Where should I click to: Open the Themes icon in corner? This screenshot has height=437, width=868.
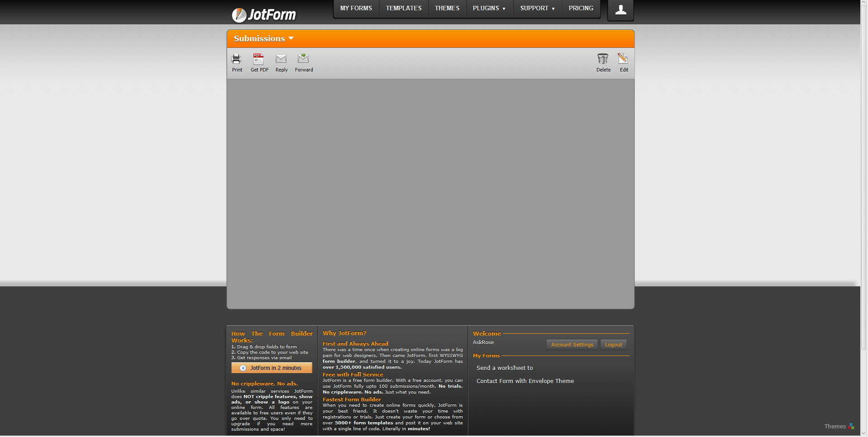851,426
